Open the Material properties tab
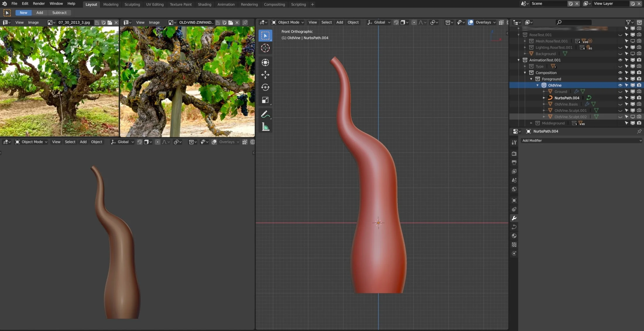The image size is (644, 331). tap(514, 236)
